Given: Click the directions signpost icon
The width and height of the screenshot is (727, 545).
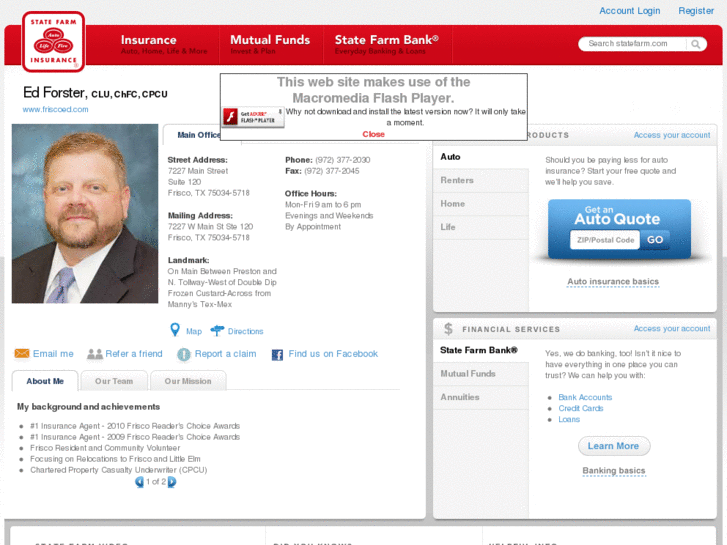Looking at the screenshot, I should [x=217, y=331].
